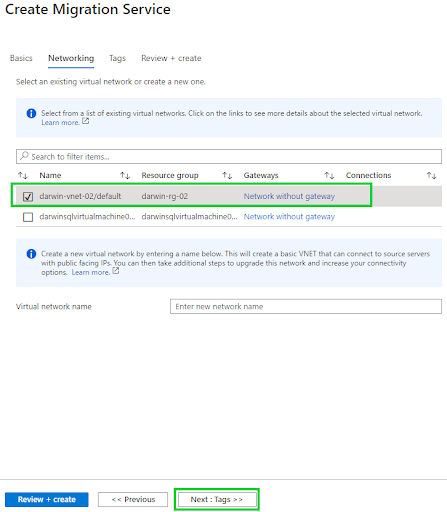This screenshot has width=447, height=512.
Task: Click the Review + create button
Action: click(x=47, y=499)
